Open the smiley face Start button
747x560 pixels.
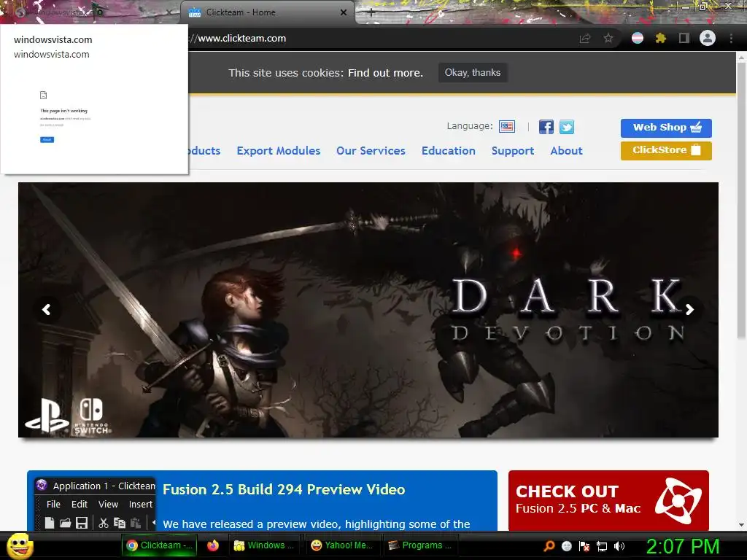[20, 545]
